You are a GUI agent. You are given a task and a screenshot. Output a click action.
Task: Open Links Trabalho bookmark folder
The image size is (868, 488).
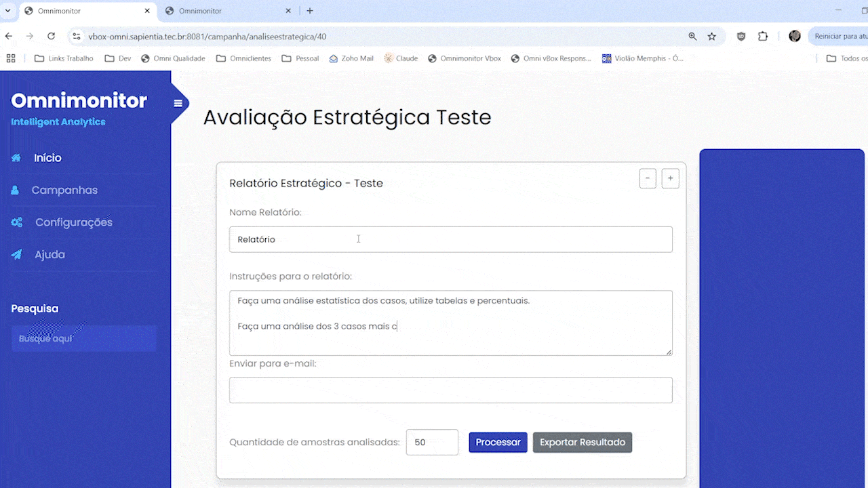coord(64,58)
